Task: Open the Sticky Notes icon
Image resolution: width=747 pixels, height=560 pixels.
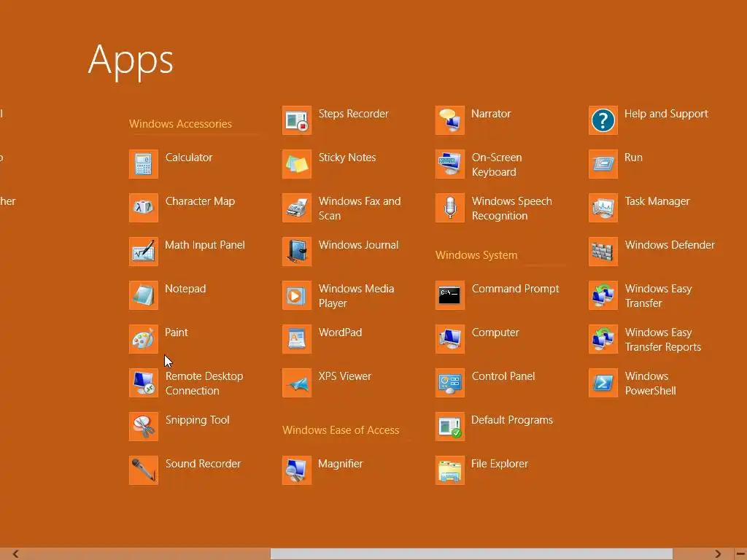Action: [297, 164]
